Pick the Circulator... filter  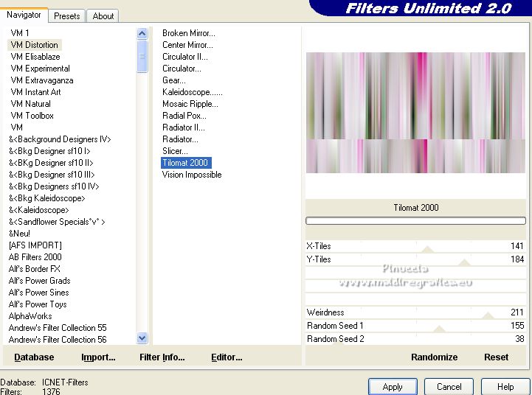coord(182,69)
